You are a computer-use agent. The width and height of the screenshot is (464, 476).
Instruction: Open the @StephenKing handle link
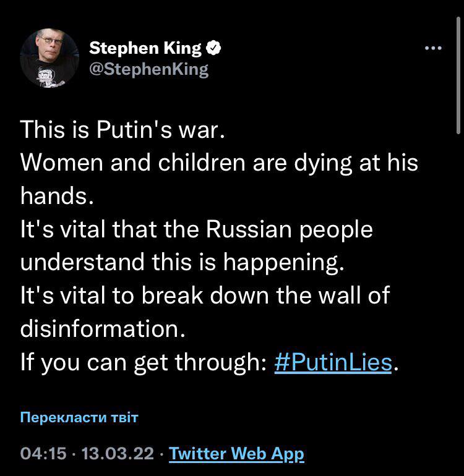coord(149,69)
